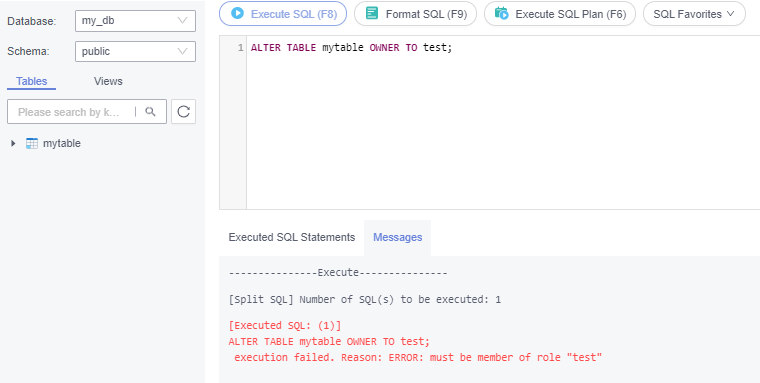Click the Format SQL document icon
Viewport: 760px width, 383px height.
pyautogui.click(x=372, y=13)
